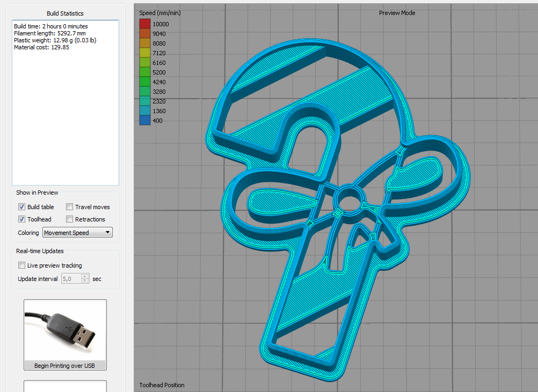Click the Build time: 2 hours 0 minutes line

(51, 26)
